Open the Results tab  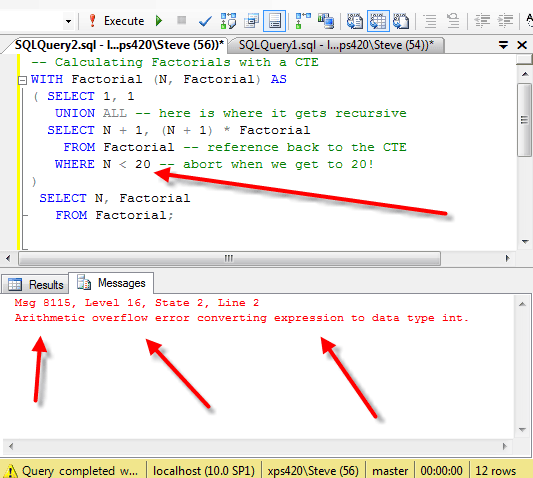(x=35, y=284)
